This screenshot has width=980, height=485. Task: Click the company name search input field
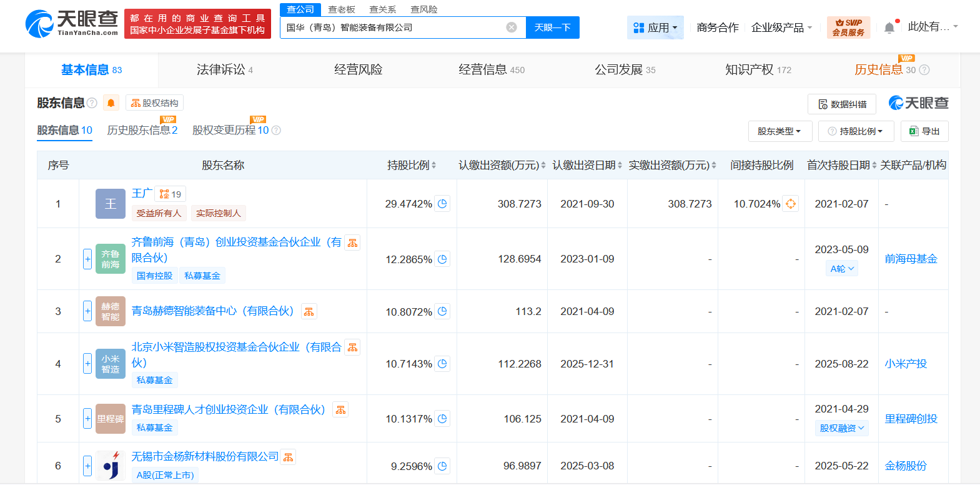pyautogui.click(x=393, y=27)
